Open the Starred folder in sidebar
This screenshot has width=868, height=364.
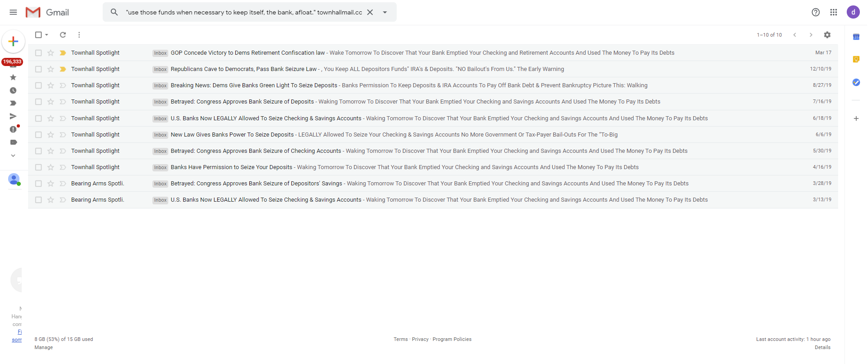(x=13, y=77)
